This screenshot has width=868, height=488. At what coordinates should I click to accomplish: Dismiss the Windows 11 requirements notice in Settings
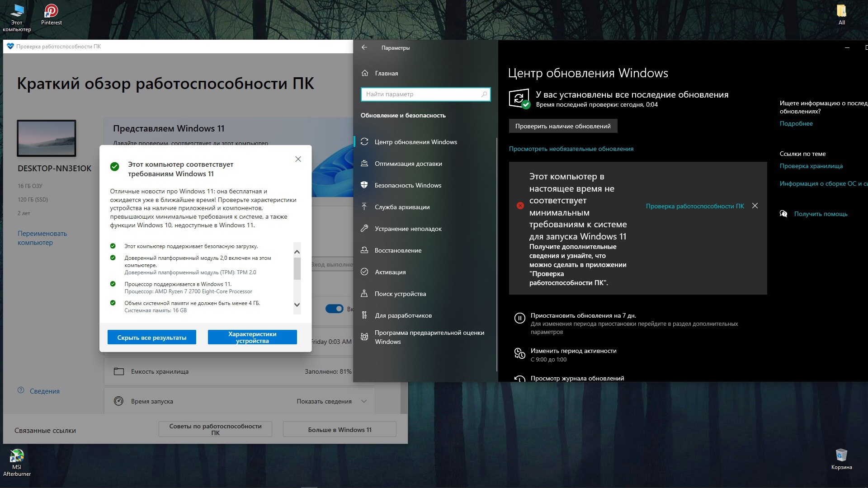pos(755,206)
